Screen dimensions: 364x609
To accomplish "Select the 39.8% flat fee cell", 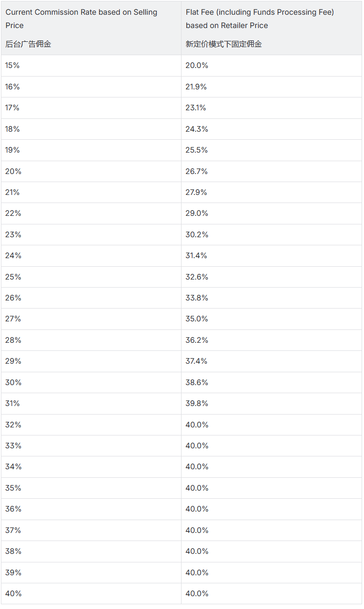I will (197, 403).
